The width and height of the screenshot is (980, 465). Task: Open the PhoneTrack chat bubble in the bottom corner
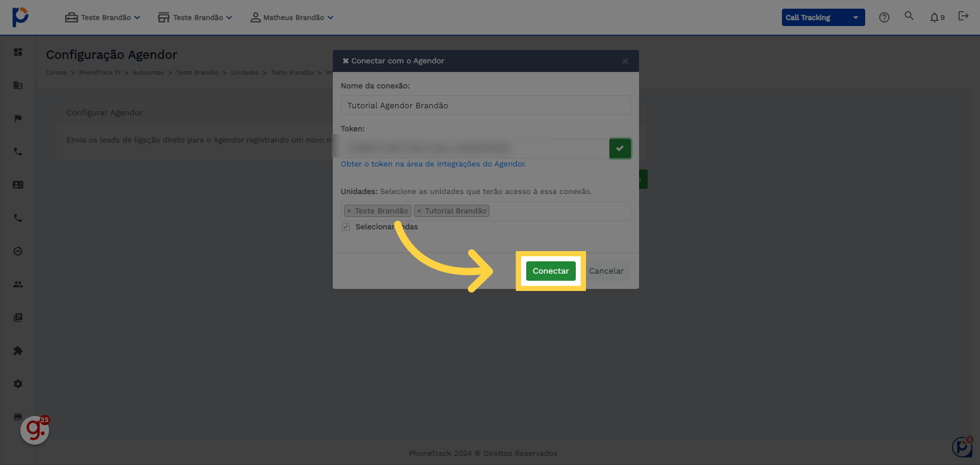(x=962, y=447)
